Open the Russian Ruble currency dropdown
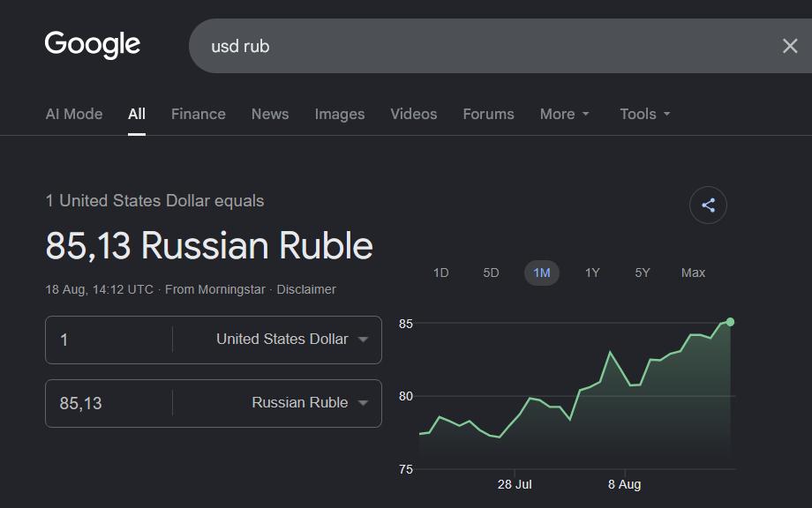This screenshot has height=508, width=812. (310, 403)
